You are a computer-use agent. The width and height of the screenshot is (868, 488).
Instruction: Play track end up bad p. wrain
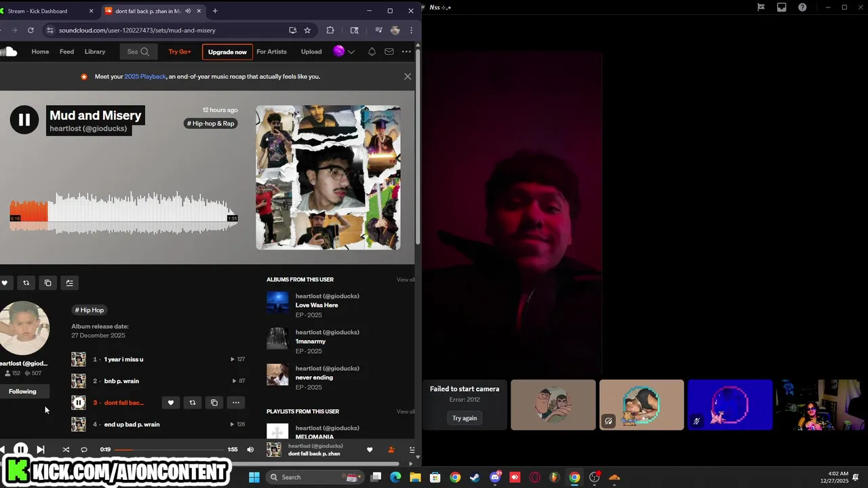[x=132, y=424]
